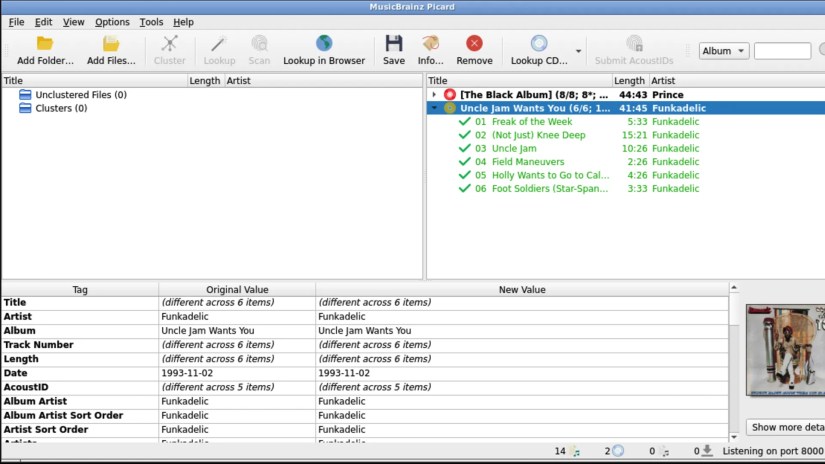Click metadata panel scrollbar down arrow
Viewport: 825px width, 464px height.
pyautogui.click(x=734, y=437)
